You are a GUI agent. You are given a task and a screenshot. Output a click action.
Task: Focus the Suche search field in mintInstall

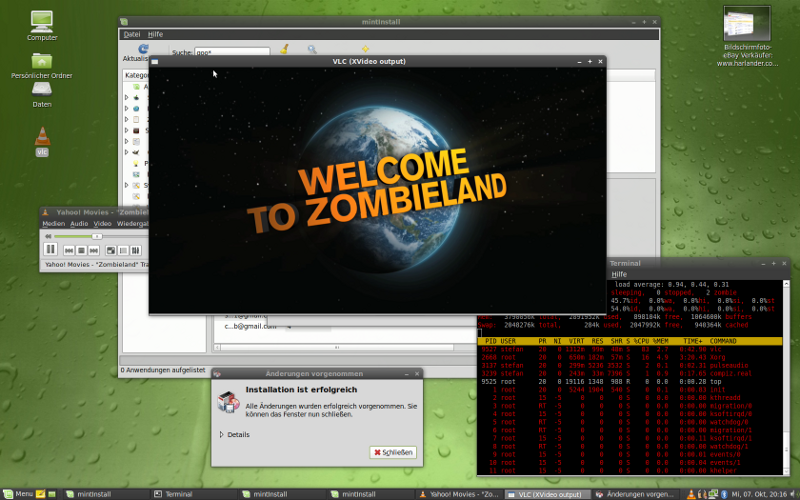coord(232,52)
